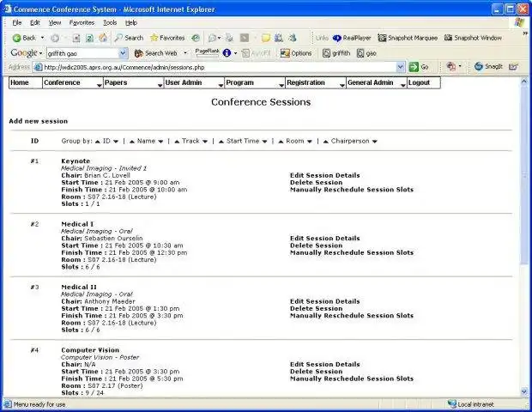532x412 pixels.
Task: Sort by ID ascending up arrow
Action: pyautogui.click(x=98, y=142)
